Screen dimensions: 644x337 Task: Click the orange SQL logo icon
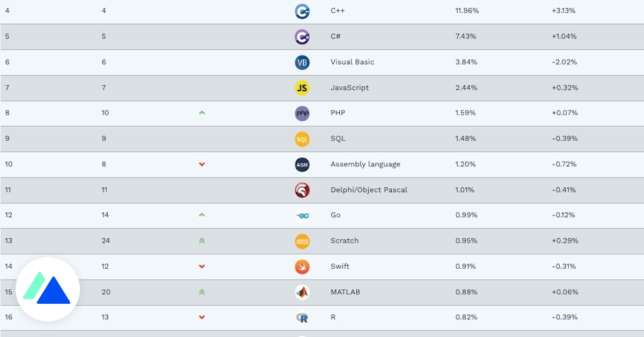click(302, 139)
